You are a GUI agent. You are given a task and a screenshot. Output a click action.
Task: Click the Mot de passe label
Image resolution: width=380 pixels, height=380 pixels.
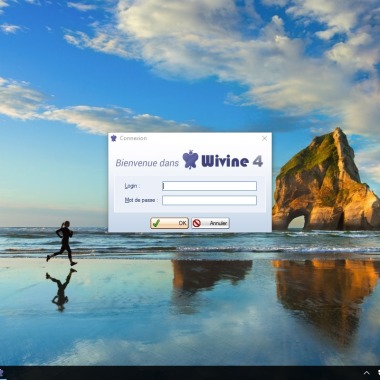[x=141, y=200]
